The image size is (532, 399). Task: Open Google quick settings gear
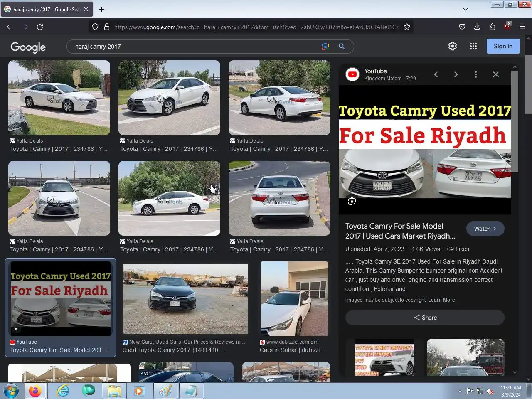click(453, 46)
